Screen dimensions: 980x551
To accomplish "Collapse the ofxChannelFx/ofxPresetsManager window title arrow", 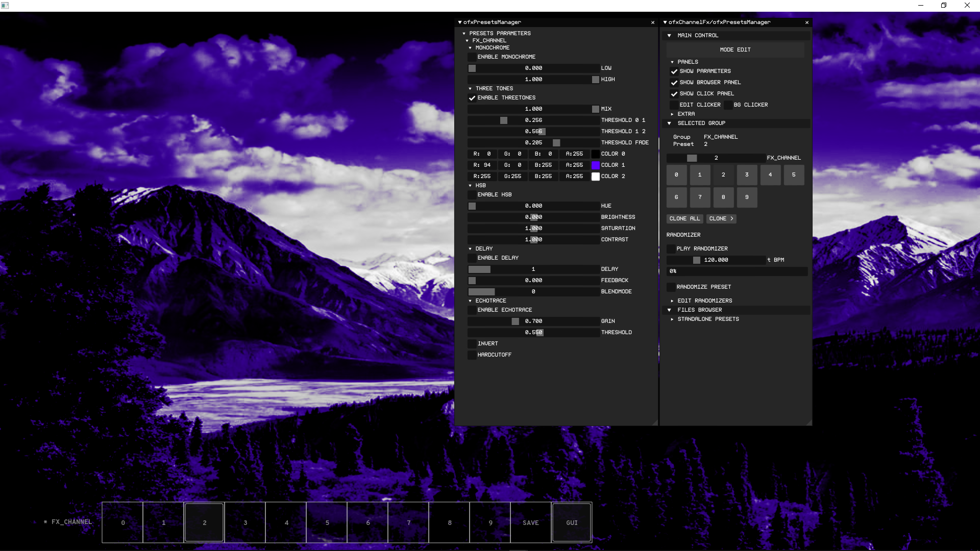I will coord(665,22).
